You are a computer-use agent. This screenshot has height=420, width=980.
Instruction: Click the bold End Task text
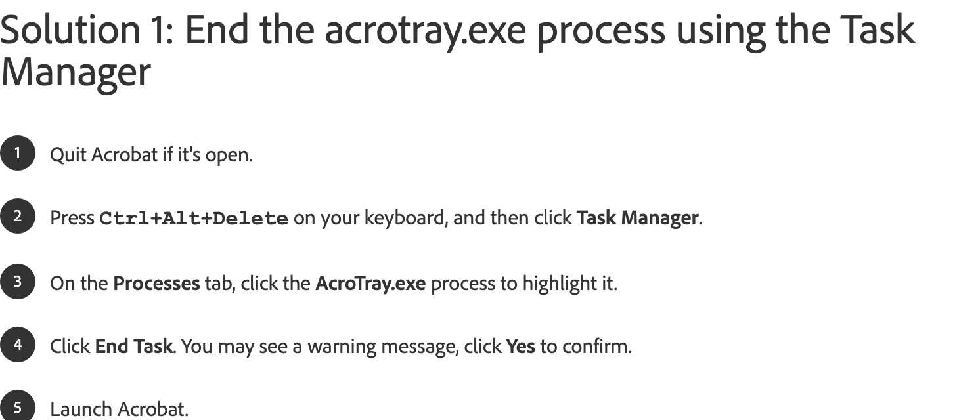click(134, 346)
